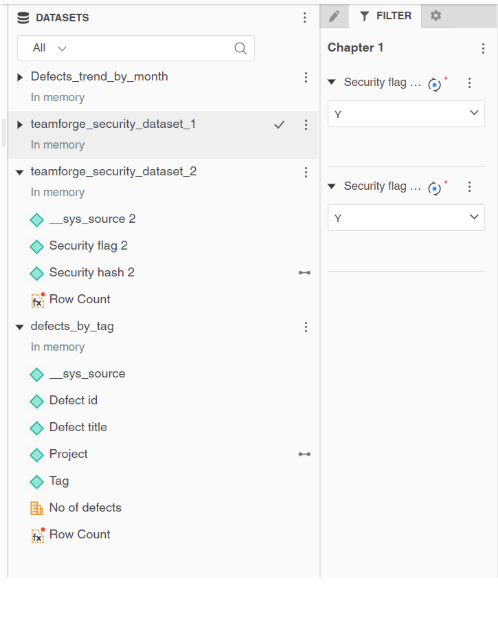Click the diamond icon of Security flag 2
The width and height of the screenshot is (498, 620).
37,247
